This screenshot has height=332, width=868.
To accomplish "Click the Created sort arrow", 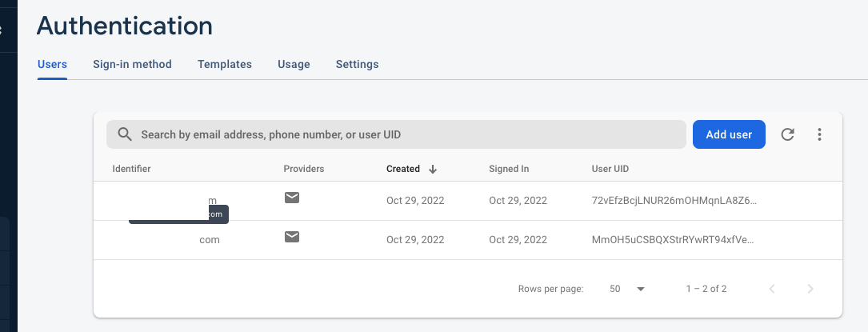I will coord(433,169).
